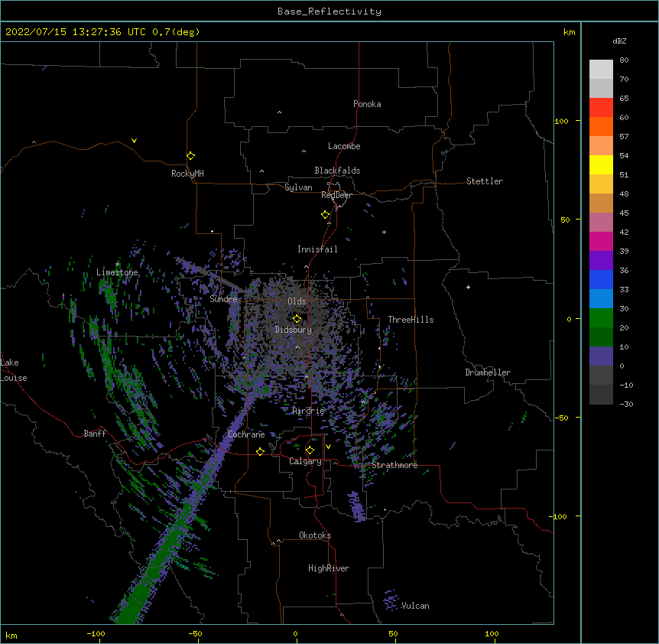Click the Calgary city label
Screen dimensions: 659x644
coord(305,461)
